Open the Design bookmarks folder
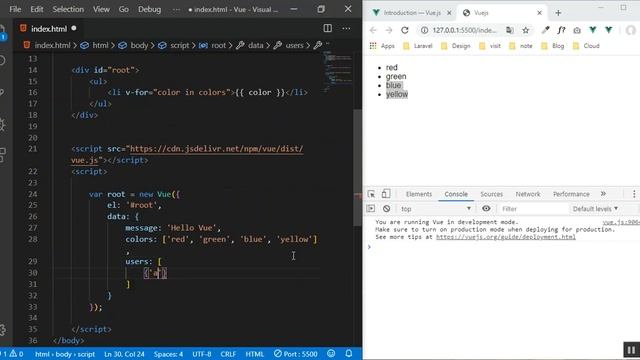 [x=456, y=46]
